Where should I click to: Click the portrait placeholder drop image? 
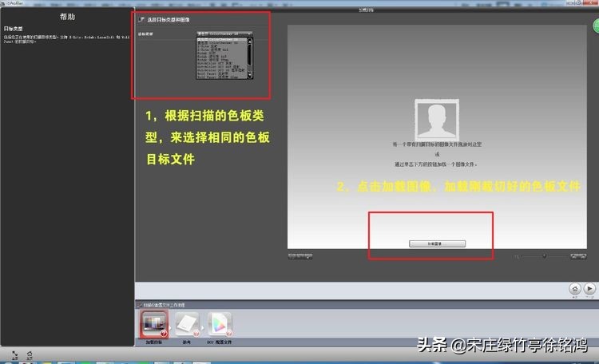click(437, 119)
